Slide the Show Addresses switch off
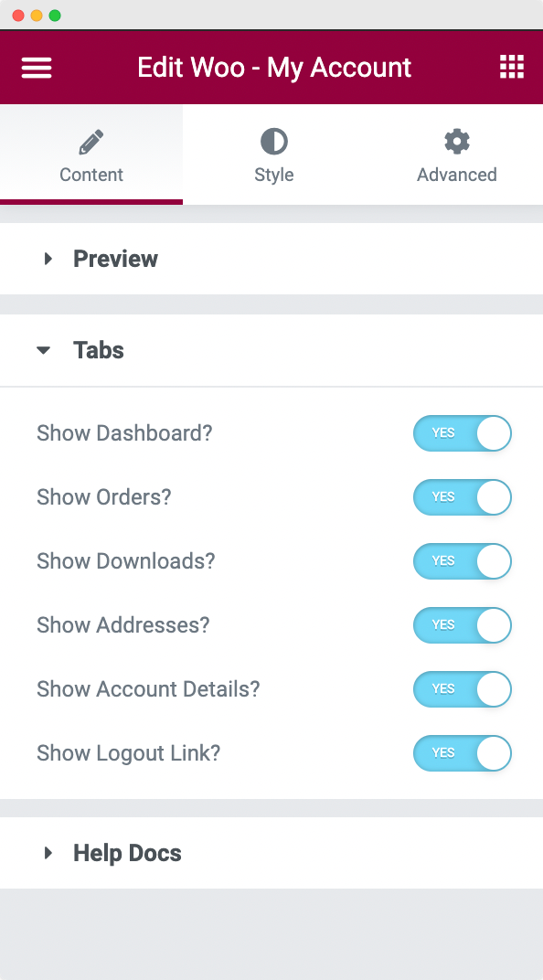The height and width of the screenshot is (980, 543). click(462, 625)
